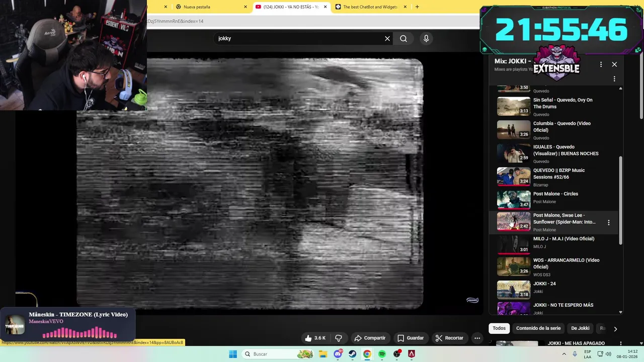Click Bizarrap channel name in playlist
This screenshot has width=644, height=362.
[x=541, y=185]
